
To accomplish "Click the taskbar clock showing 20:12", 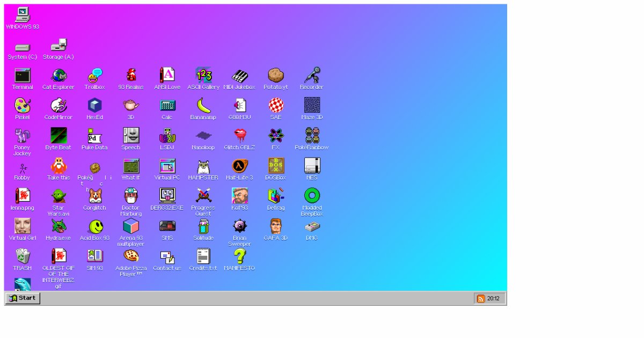I will click(493, 299).
